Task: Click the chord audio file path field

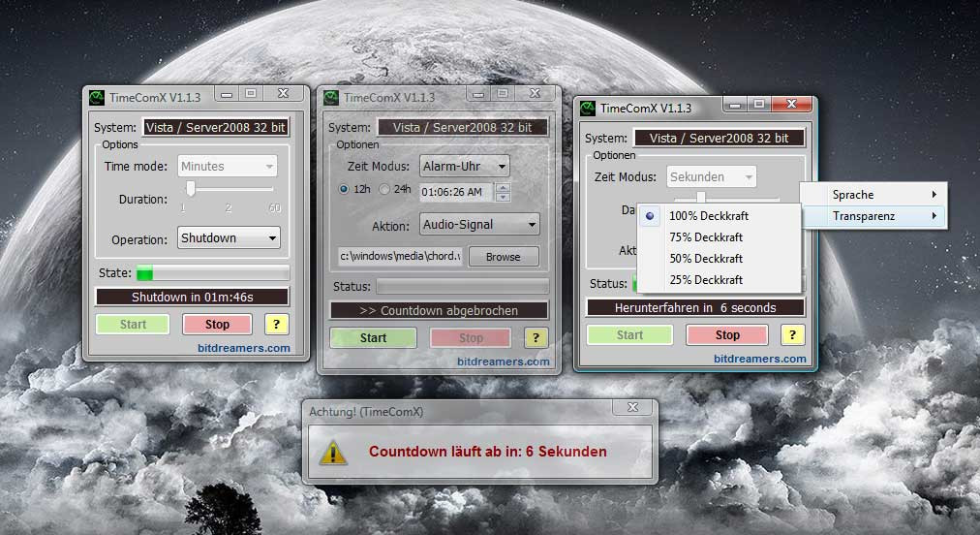Action: [x=400, y=256]
